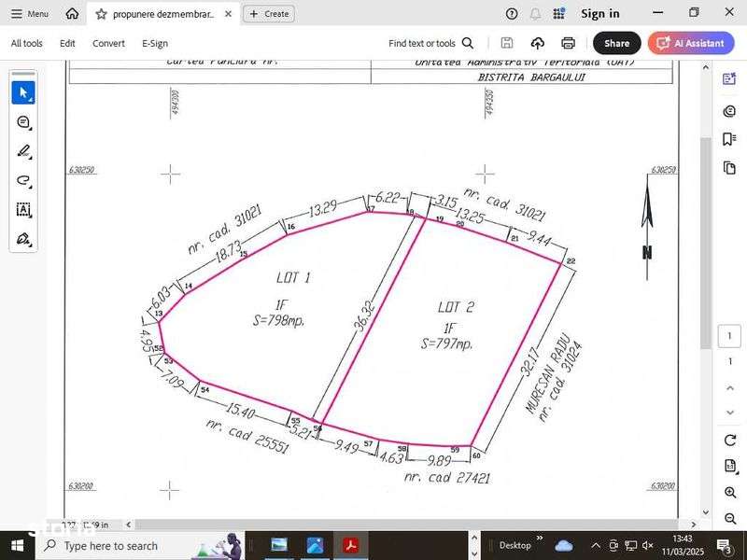Choose the Add comment tool

point(23,122)
